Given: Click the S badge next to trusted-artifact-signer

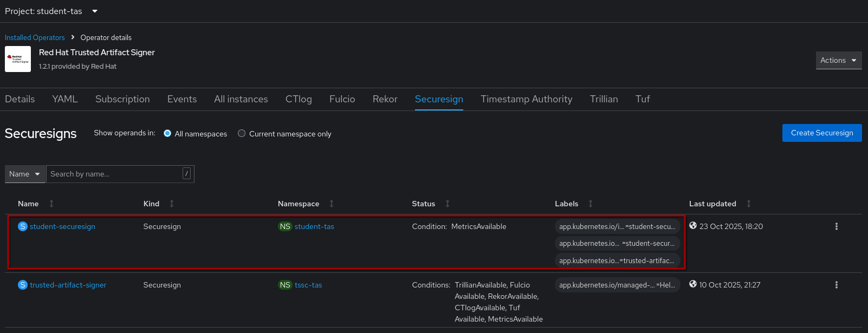Looking at the screenshot, I should pos(23,285).
